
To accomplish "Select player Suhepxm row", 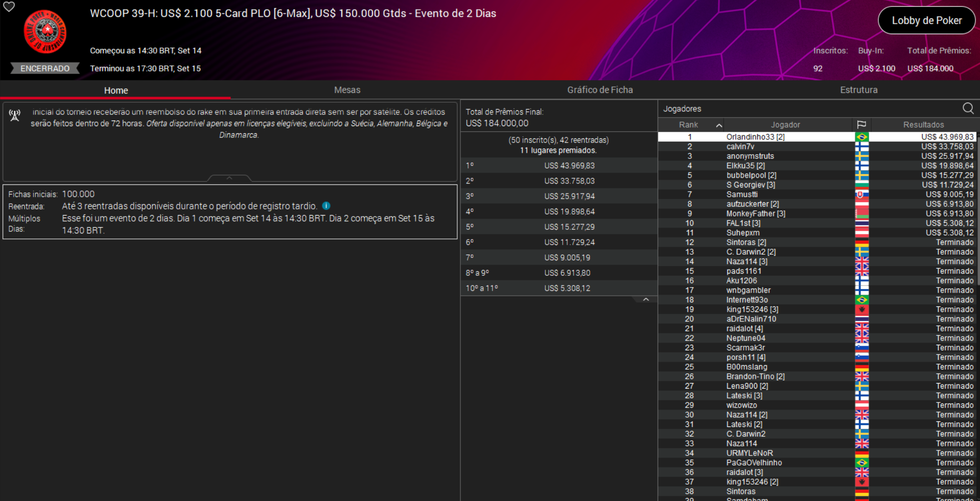I will pyautogui.click(x=817, y=233).
